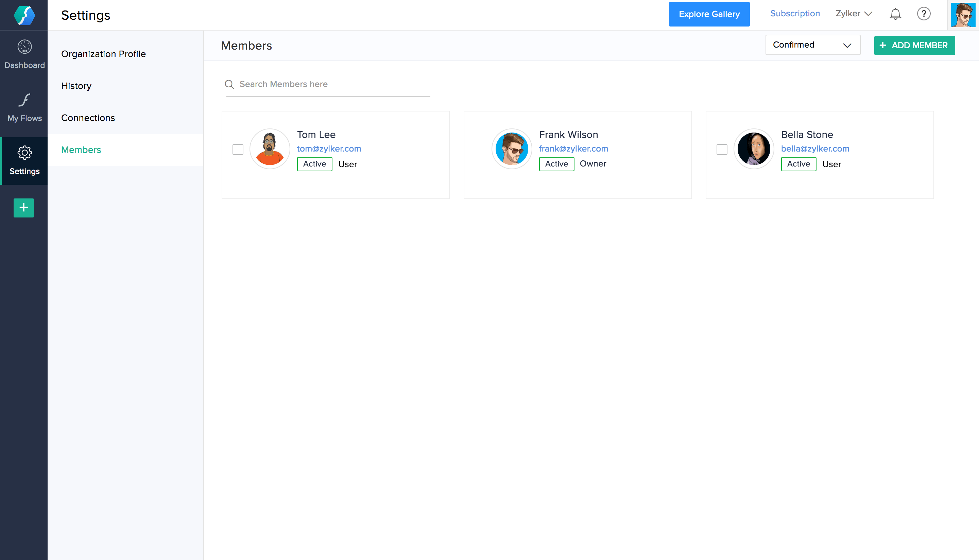Open the Dashboard from the sidebar
979x560 pixels.
[24, 54]
